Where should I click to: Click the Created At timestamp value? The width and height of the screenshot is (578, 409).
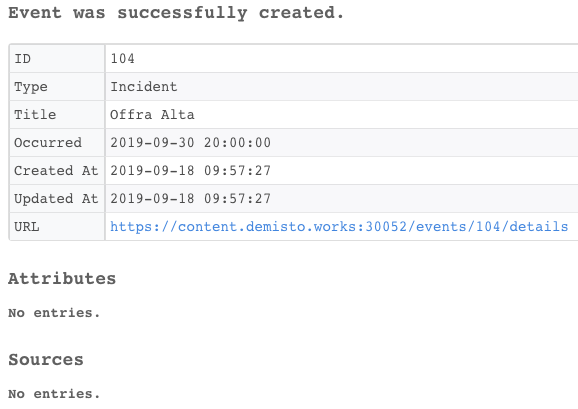tap(191, 171)
